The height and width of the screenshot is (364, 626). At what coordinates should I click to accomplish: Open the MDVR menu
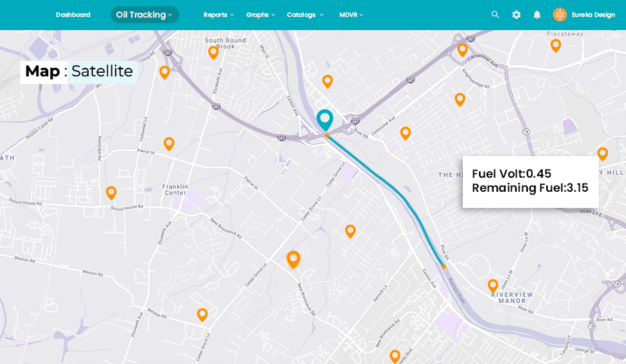(x=351, y=15)
